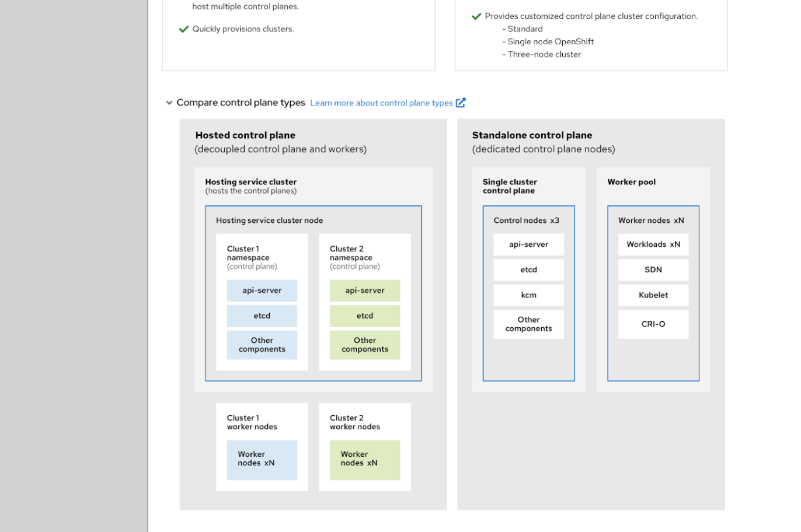This screenshot has width=801, height=532.
Task: Click the blue etcd box in Cluster 1 namespace
Action: 262,316
